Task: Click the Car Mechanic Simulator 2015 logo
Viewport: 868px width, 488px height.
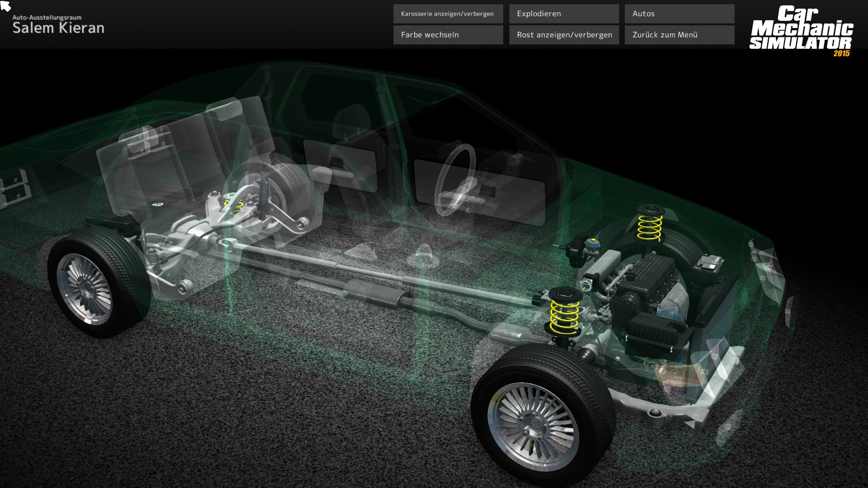Action: pyautogui.click(x=801, y=30)
